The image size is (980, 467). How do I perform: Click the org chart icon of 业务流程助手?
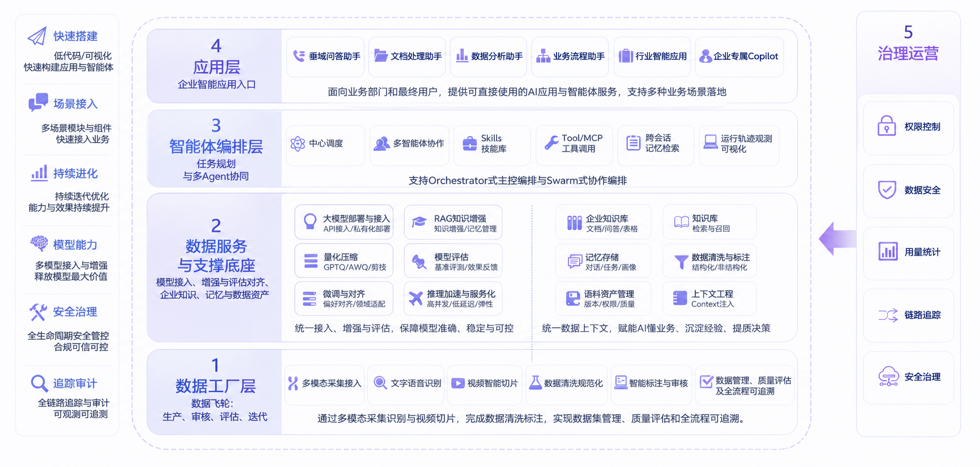[x=543, y=56]
